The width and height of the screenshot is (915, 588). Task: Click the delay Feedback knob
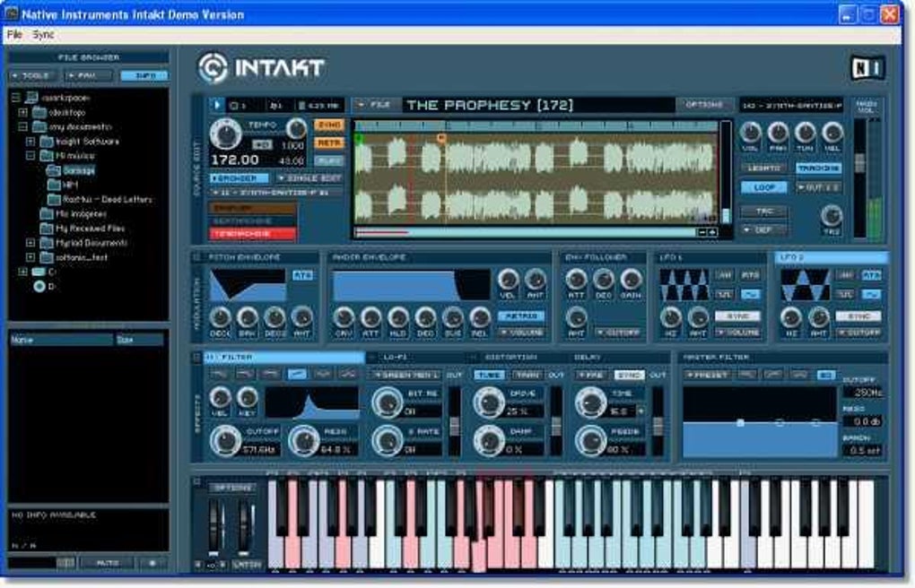590,441
